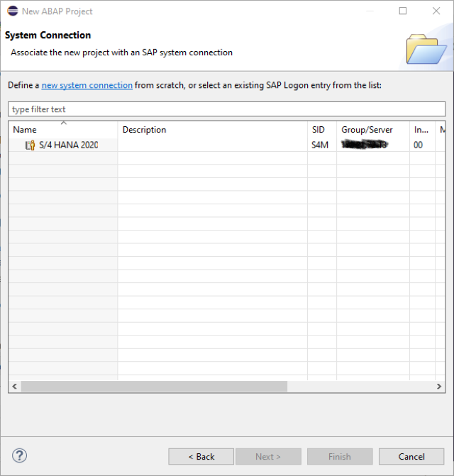This screenshot has height=476, width=454.
Task: Click the wizard folder banner image
Action: [x=426, y=49]
